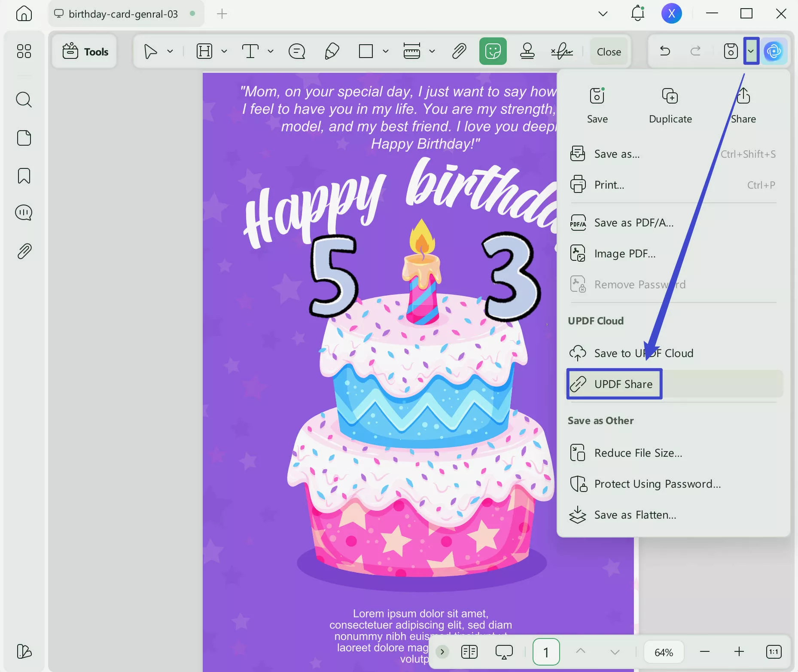Undo the last action

(665, 51)
